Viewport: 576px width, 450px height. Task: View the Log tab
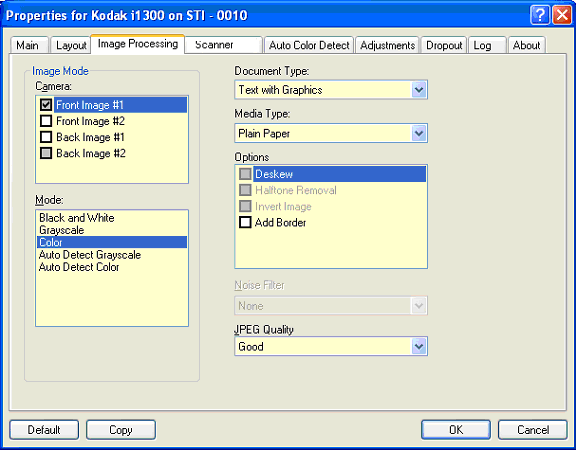487,45
